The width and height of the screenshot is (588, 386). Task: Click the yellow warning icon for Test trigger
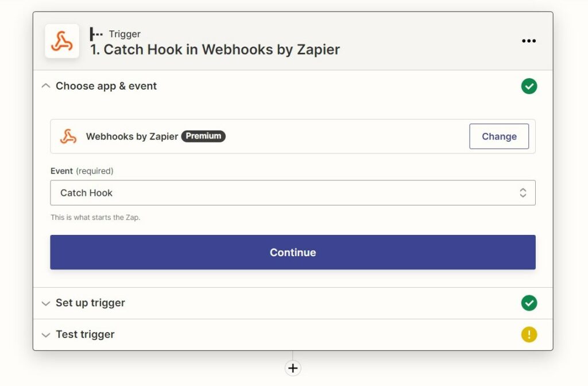click(x=529, y=335)
